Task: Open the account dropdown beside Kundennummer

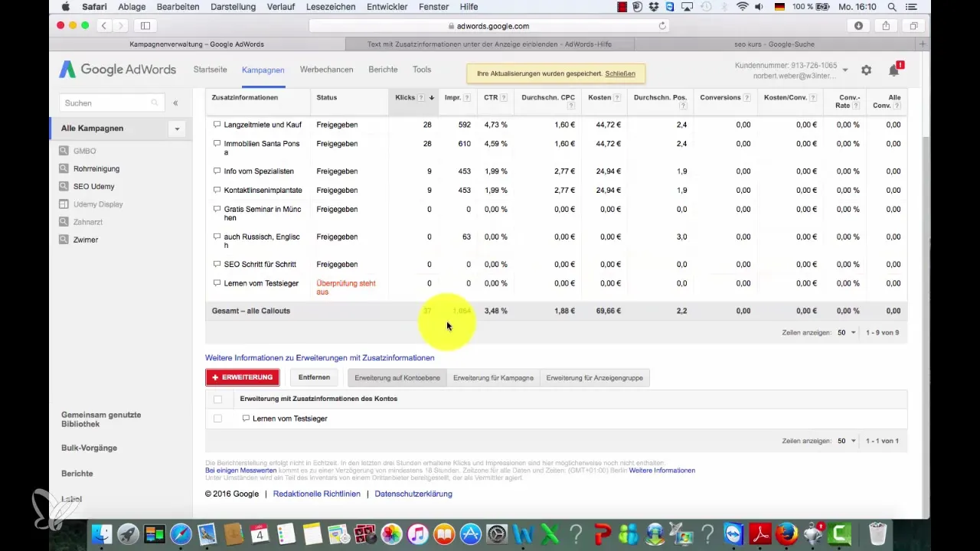Action: coord(845,70)
